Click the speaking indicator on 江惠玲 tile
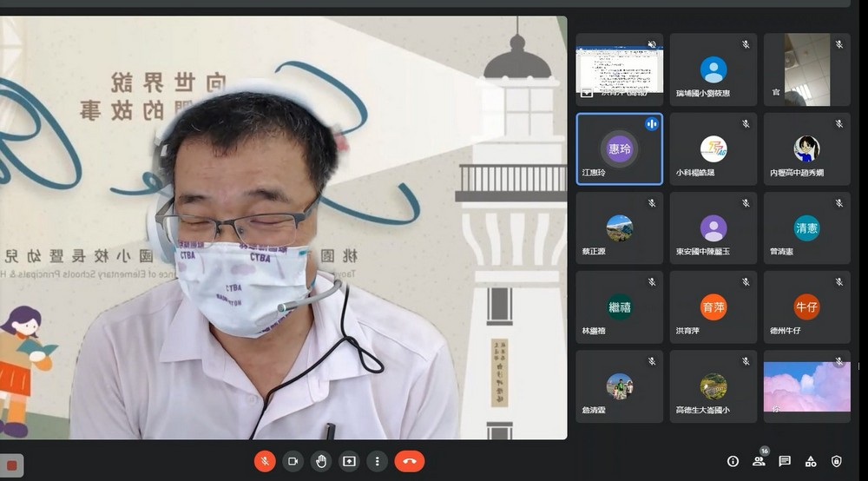 (652, 124)
